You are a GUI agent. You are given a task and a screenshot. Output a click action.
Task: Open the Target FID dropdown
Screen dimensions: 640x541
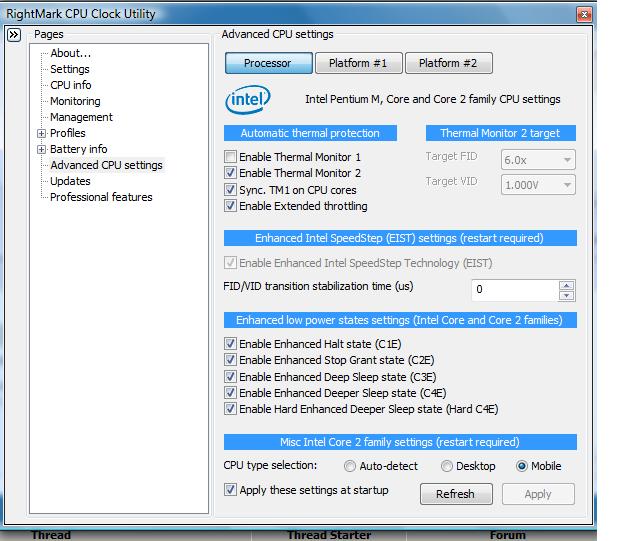click(538, 160)
